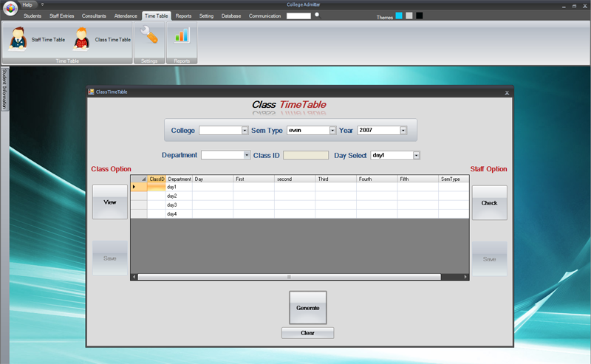This screenshot has width=591, height=364.
Task: Click the application orb logo button
Action: point(10,8)
